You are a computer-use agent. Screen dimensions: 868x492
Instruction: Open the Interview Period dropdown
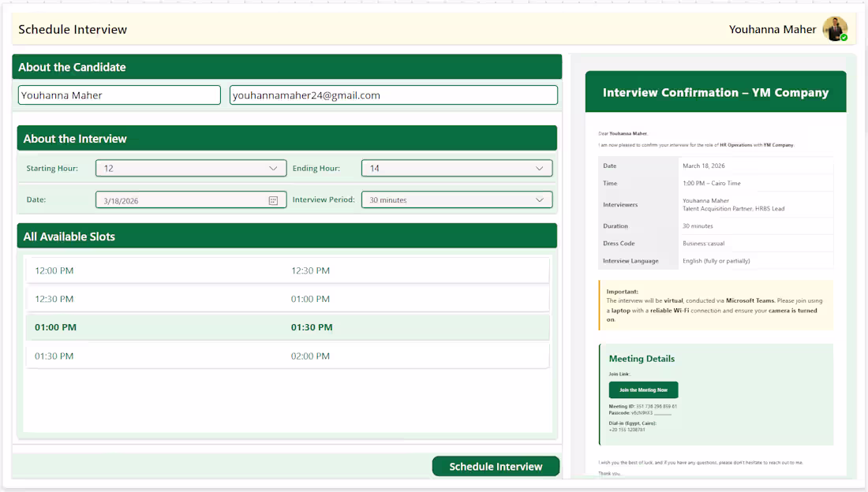(x=456, y=199)
